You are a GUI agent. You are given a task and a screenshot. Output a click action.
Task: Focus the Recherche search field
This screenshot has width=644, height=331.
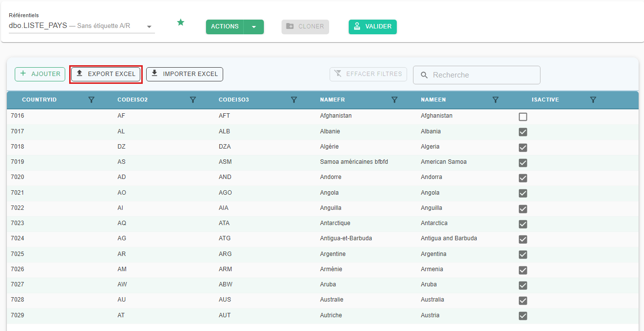coord(477,75)
